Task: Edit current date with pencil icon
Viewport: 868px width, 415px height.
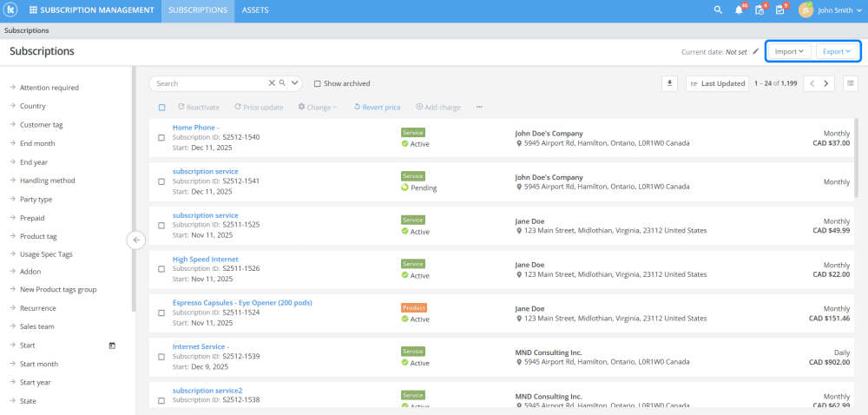Action: 756,51
